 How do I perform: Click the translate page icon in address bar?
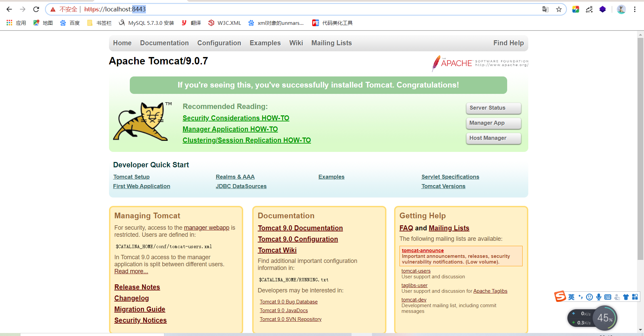pos(545,9)
